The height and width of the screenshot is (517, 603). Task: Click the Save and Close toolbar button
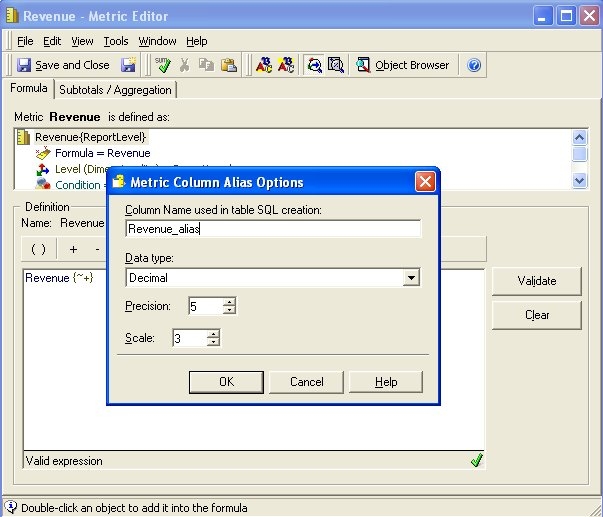tap(63, 65)
